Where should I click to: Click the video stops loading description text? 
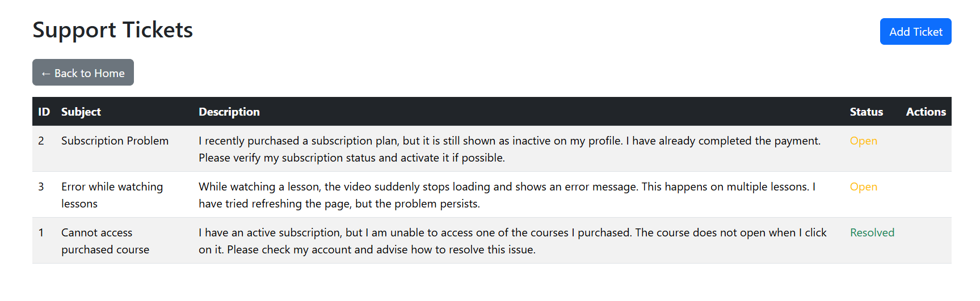(x=506, y=194)
